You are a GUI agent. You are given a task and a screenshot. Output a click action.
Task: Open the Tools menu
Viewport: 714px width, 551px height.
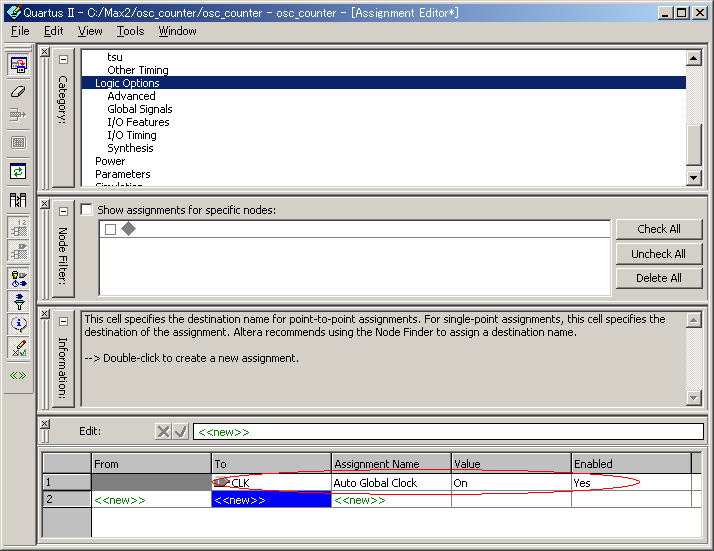[130, 31]
